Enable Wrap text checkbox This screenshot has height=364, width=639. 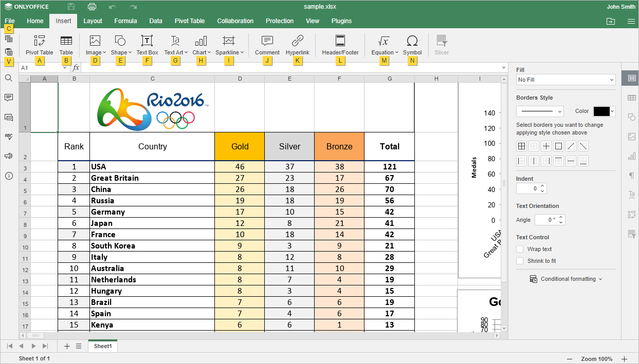click(x=520, y=249)
